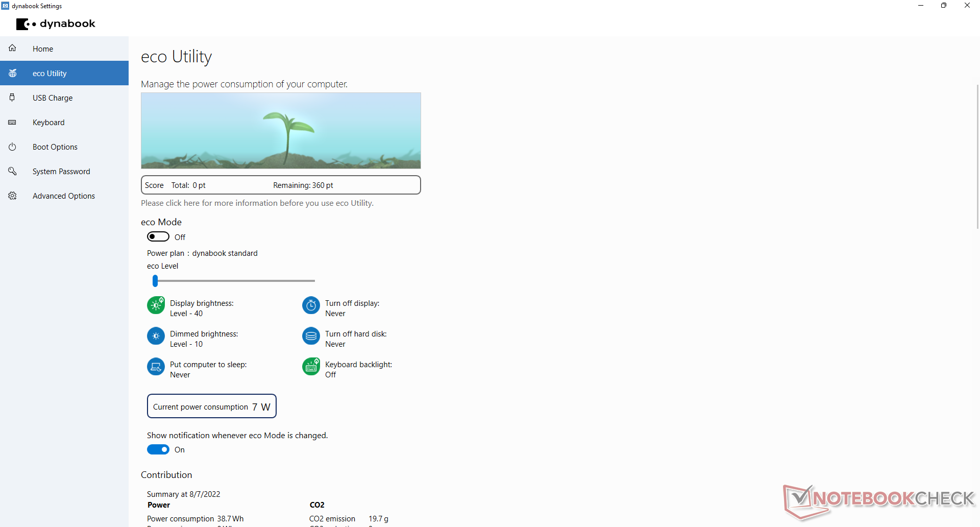This screenshot has height=527, width=980.
Task: Close the dynabook Settings window
Action: 967,6
